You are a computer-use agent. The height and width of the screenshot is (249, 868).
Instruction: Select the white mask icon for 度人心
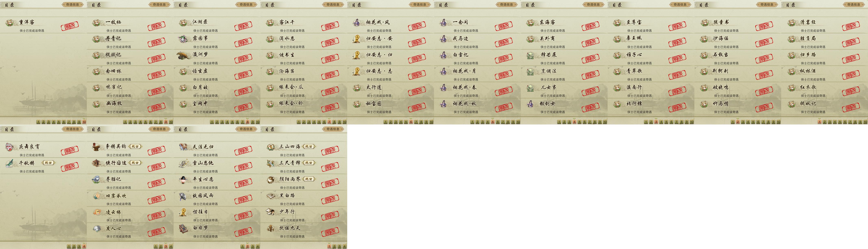tap(97, 228)
